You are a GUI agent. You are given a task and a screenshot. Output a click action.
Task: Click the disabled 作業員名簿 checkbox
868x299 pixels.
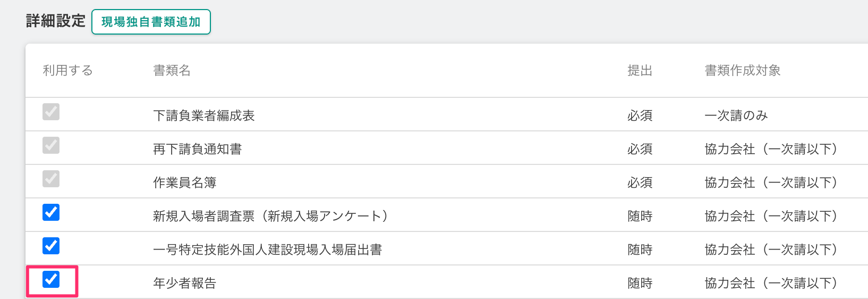51,179
